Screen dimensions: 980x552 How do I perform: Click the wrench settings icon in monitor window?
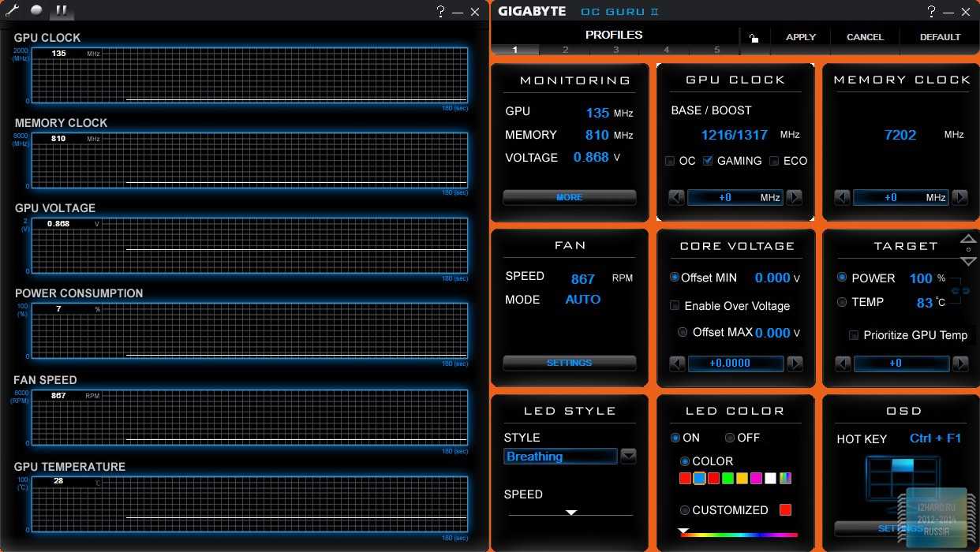pyautogui.click(x=12, y=10)
